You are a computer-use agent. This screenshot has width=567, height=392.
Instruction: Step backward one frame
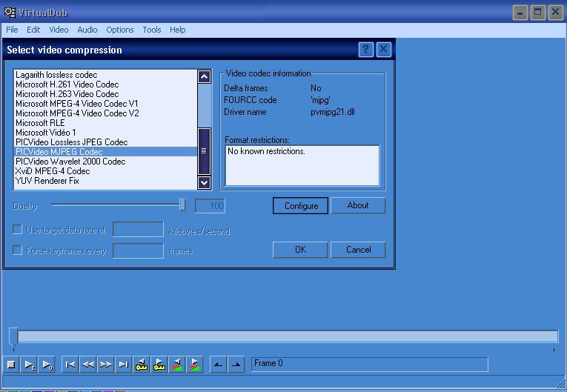click(88, 365)
